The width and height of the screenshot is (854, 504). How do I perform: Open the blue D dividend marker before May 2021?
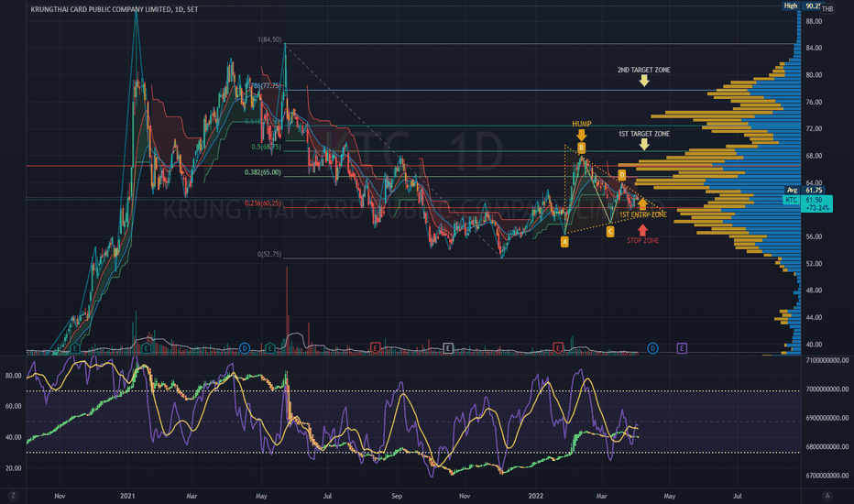point(245,348)
